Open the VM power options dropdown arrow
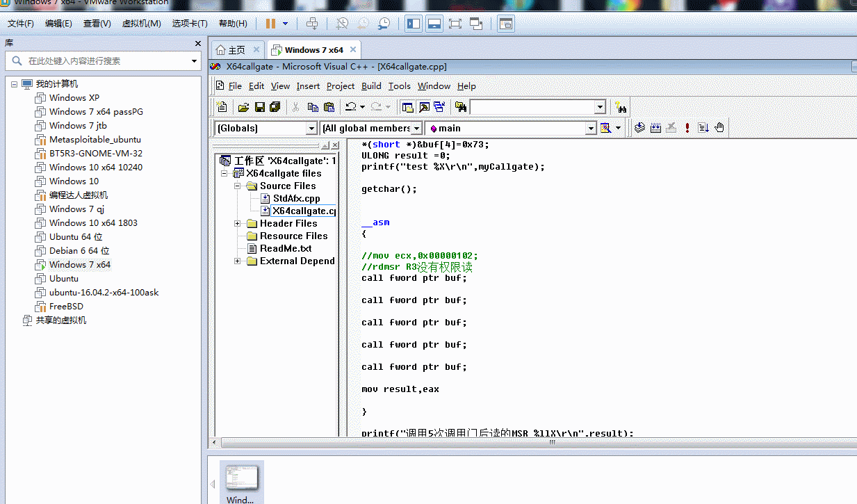Image resolution: width=857 pixels, height=504 pixels. pos(286,24)
